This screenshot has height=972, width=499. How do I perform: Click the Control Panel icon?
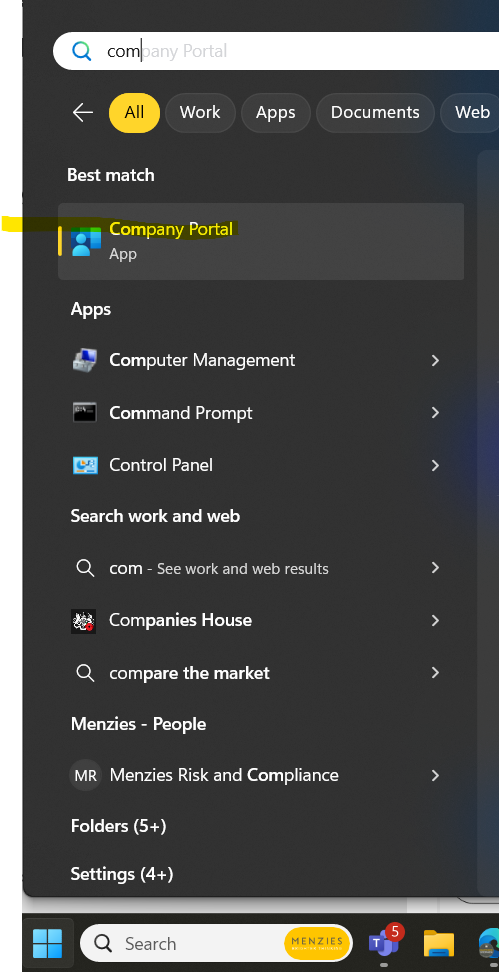(84, 466)
